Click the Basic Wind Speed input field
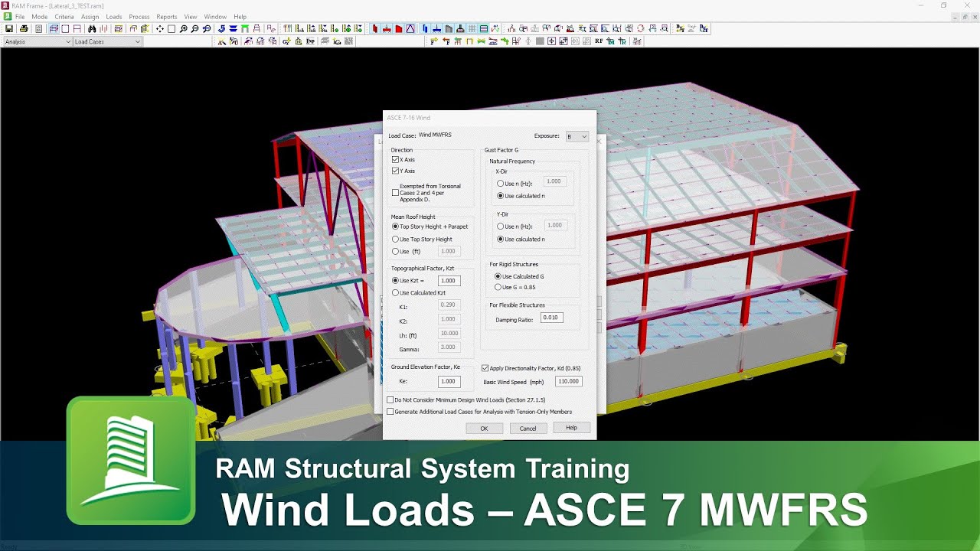This screenshot has width=980, height=551. pyautogui.click(x=568, y=381)
